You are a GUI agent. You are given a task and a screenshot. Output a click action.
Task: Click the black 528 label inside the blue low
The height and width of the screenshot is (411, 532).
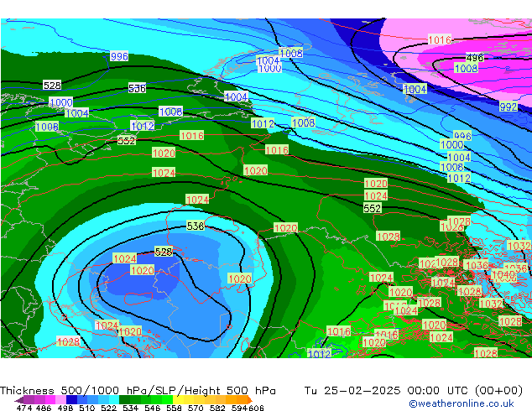[x=164, y=252]
